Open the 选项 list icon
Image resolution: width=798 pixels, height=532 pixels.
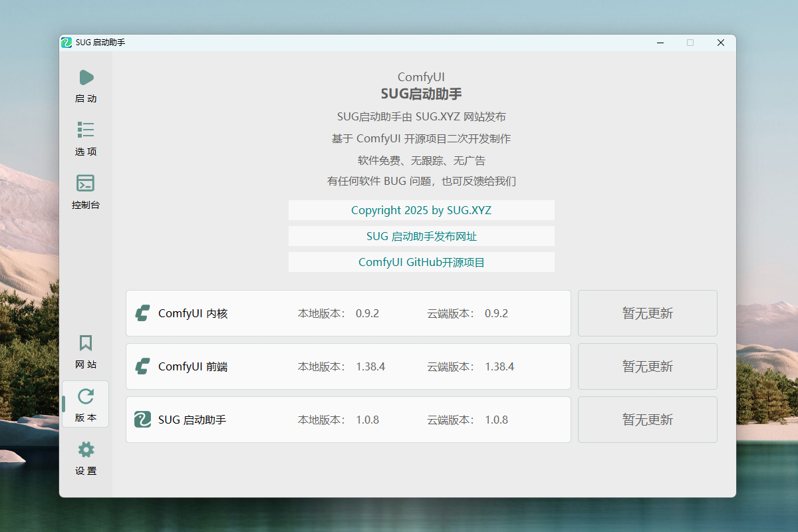point(86,130)
